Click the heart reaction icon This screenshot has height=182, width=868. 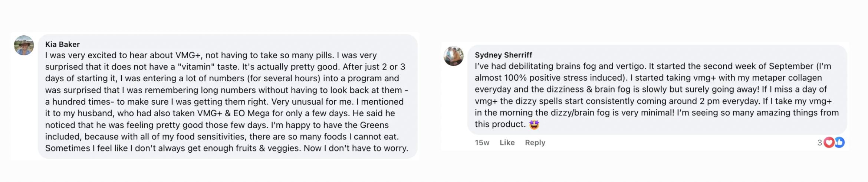pos(829,142)
